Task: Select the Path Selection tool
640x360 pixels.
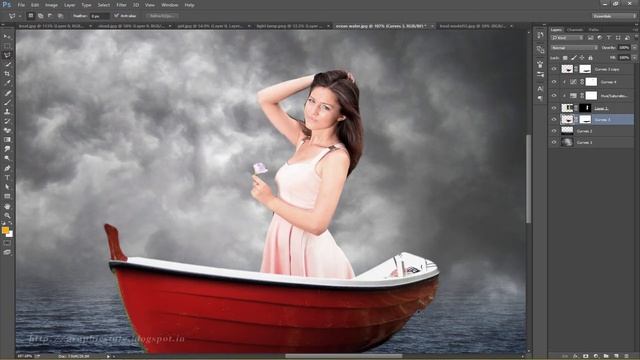Action: (7, 187)
